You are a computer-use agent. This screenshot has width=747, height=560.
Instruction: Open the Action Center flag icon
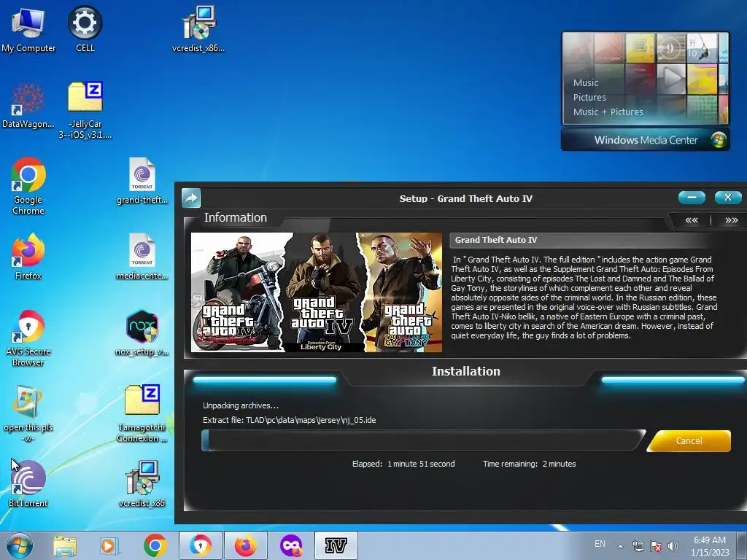point(656,546)
